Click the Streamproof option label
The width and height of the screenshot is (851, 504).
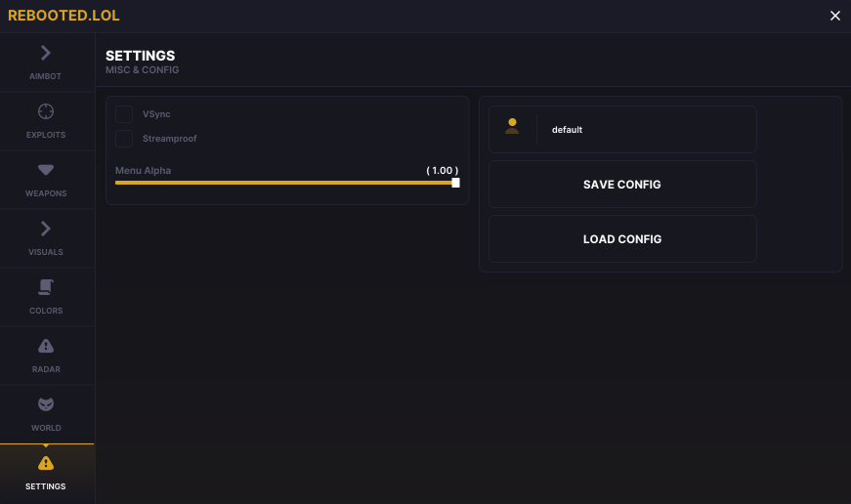[x=169, y=139]
